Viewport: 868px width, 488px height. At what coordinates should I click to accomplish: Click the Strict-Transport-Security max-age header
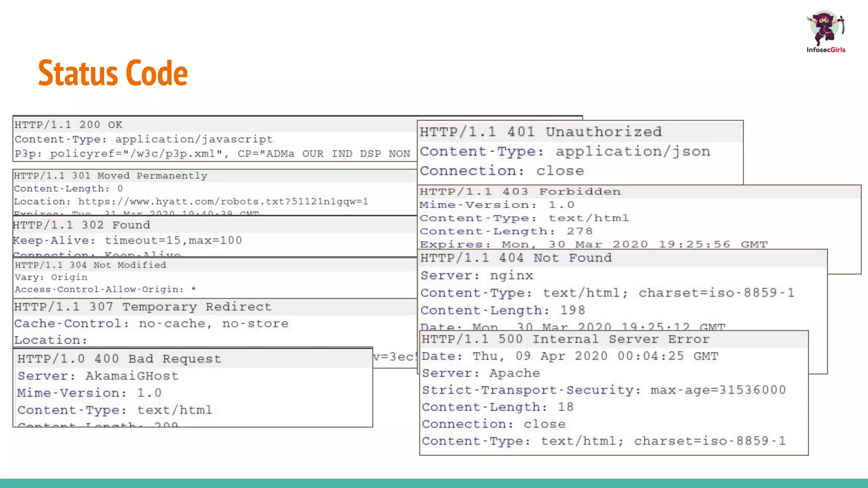604,390
